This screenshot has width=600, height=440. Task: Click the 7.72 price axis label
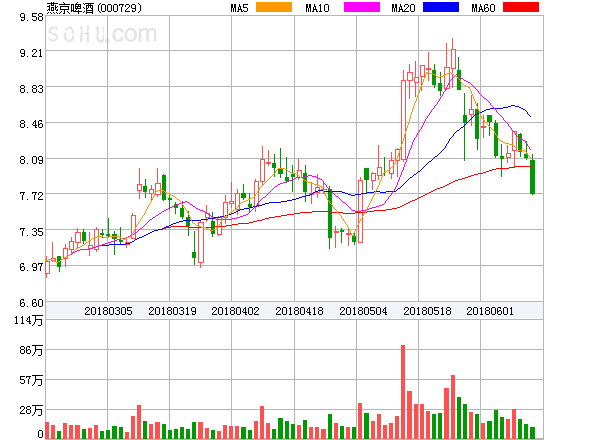click(31, 196)
